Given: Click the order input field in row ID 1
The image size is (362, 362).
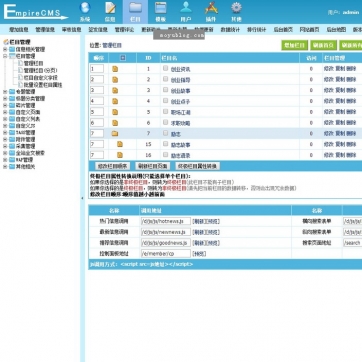Looking at the screenshot, I should coord(97,69).
